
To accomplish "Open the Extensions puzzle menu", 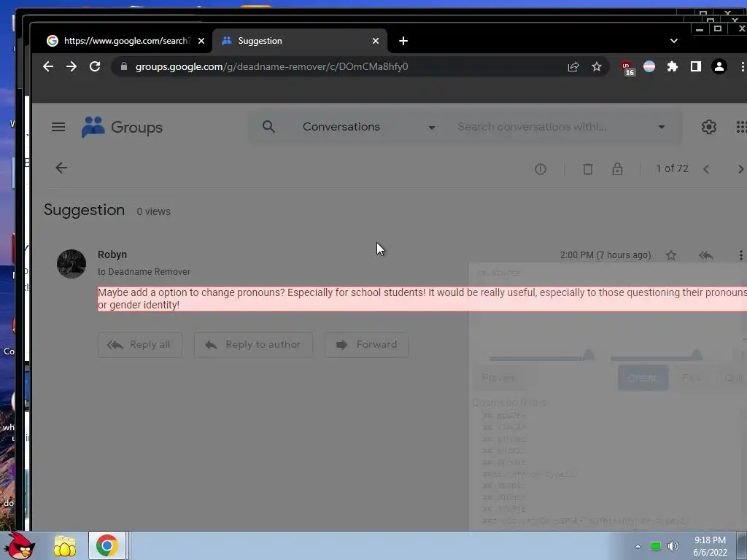I will tap(672, 66).
